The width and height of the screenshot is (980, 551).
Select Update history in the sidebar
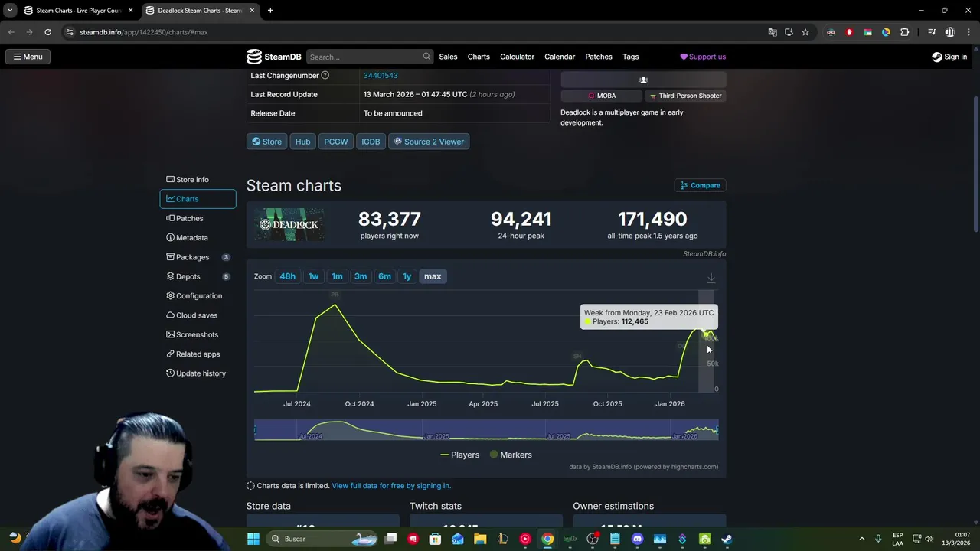[x=198, y=373]
